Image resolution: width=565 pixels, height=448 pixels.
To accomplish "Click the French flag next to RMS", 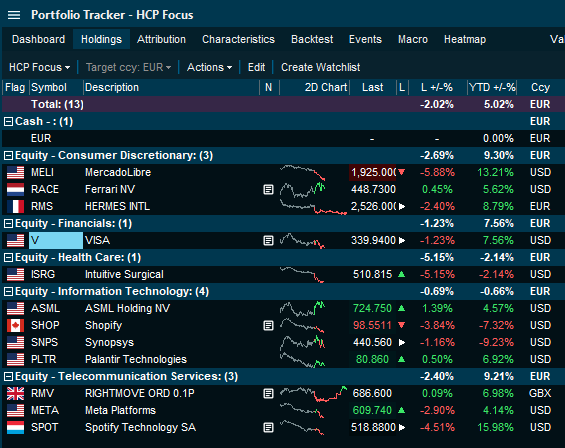I will pyautogui.click(x=15, y=206).
